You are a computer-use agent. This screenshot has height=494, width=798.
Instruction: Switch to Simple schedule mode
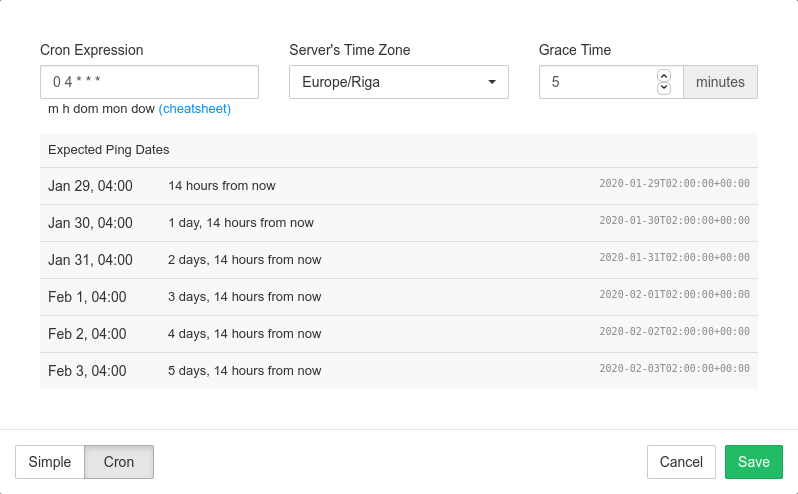(50, 462)
